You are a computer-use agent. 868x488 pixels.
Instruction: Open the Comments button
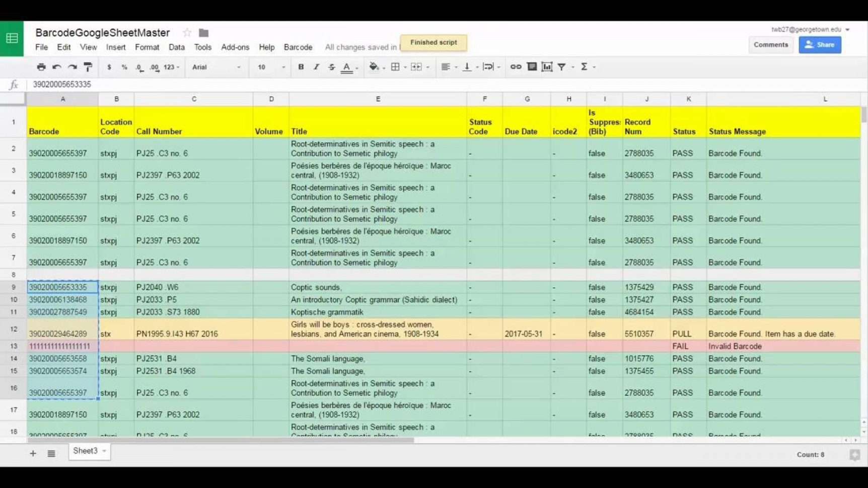click(770, 45)
